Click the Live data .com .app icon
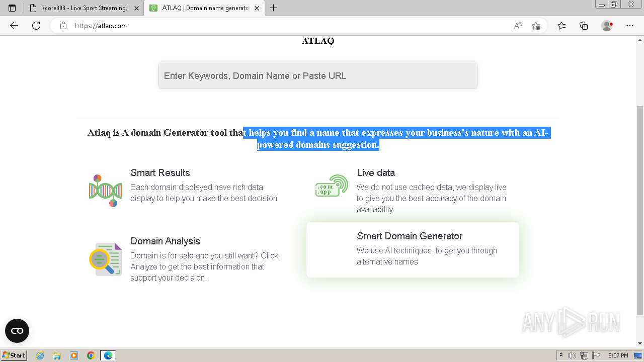 pos(332,186)
